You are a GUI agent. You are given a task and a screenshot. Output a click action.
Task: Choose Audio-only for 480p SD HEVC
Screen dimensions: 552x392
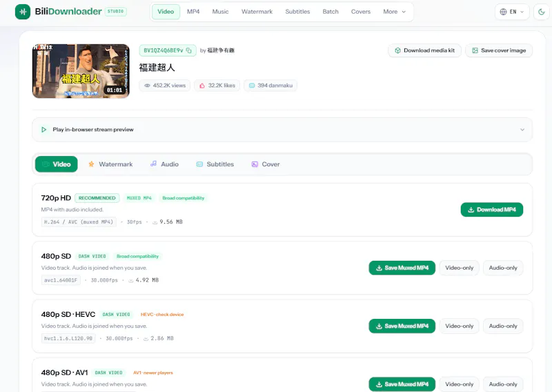tap(503, 326)
